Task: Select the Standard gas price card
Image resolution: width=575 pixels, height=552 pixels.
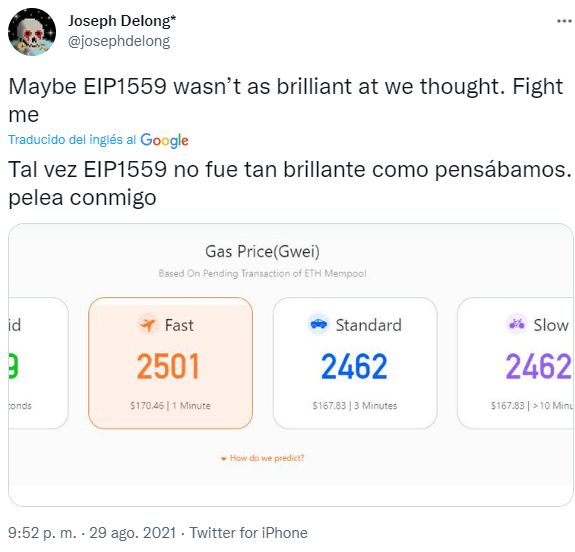Action: (355, 363)
